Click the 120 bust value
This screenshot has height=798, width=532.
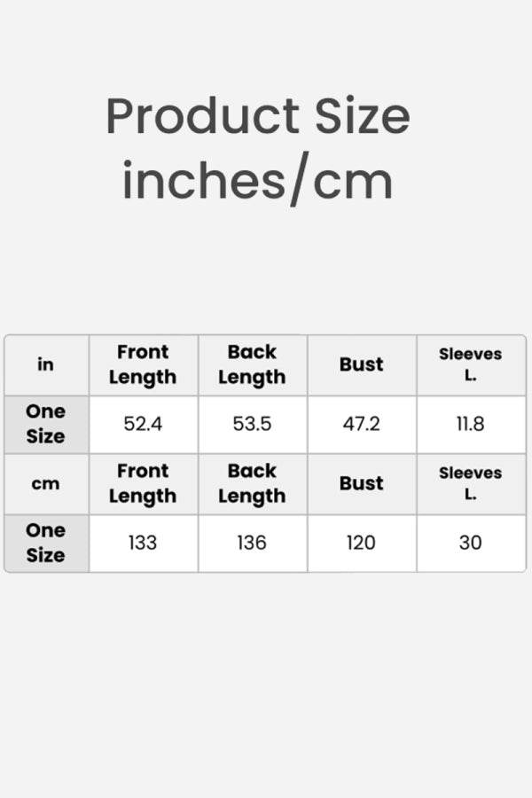coord(361,543)
